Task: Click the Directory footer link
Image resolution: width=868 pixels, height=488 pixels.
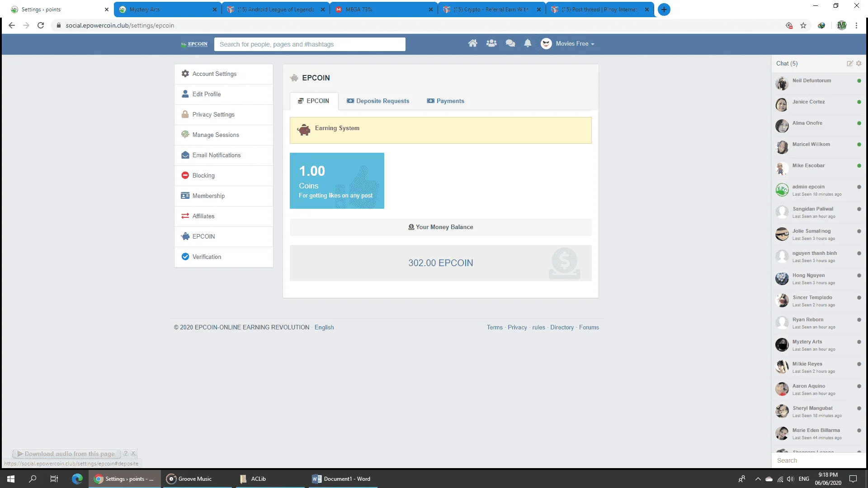Action: (x=562, y=327)
